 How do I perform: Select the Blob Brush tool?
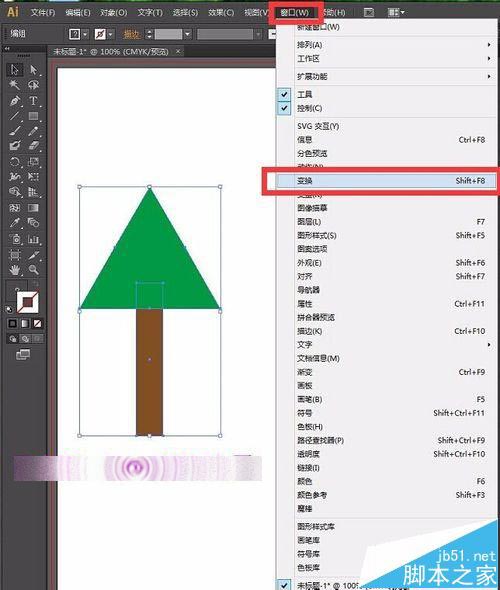(15, 146)
